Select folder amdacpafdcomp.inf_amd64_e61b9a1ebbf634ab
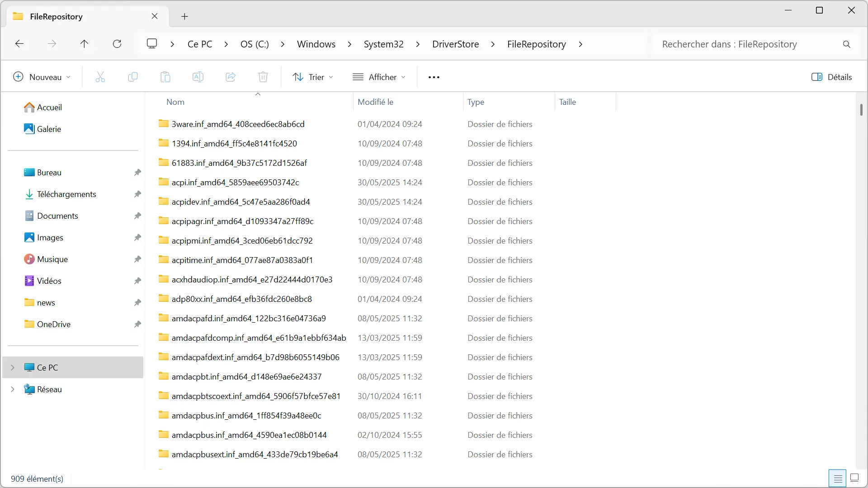Image resolution: width=868 pixels, height=488 pixels. (x=259, y=338)
